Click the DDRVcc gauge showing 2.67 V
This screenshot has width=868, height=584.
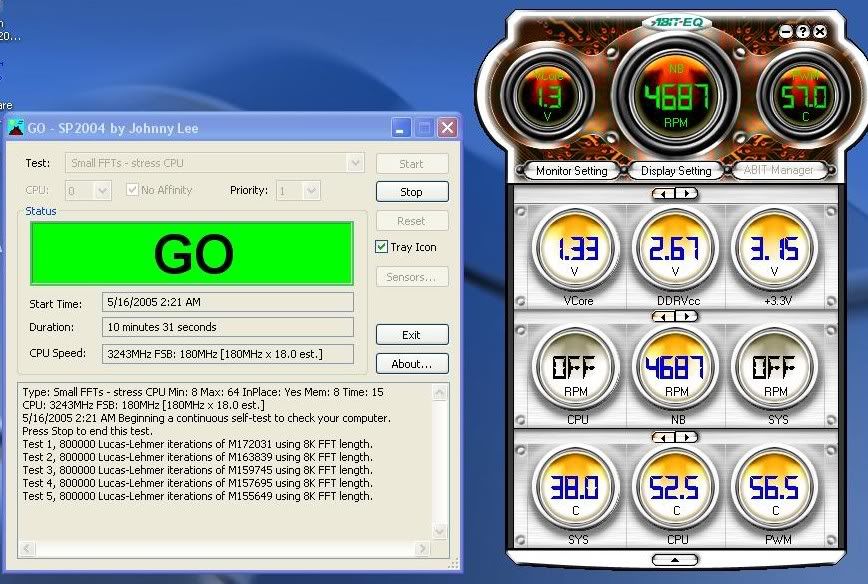[675, 249]
